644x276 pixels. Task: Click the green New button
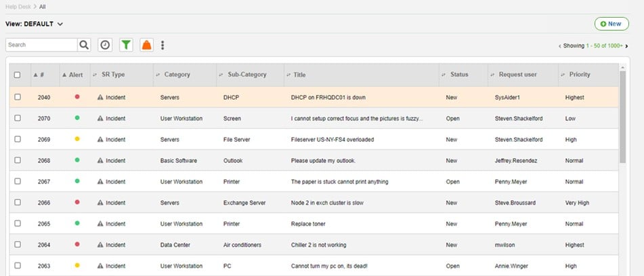(x=610, y=24)
